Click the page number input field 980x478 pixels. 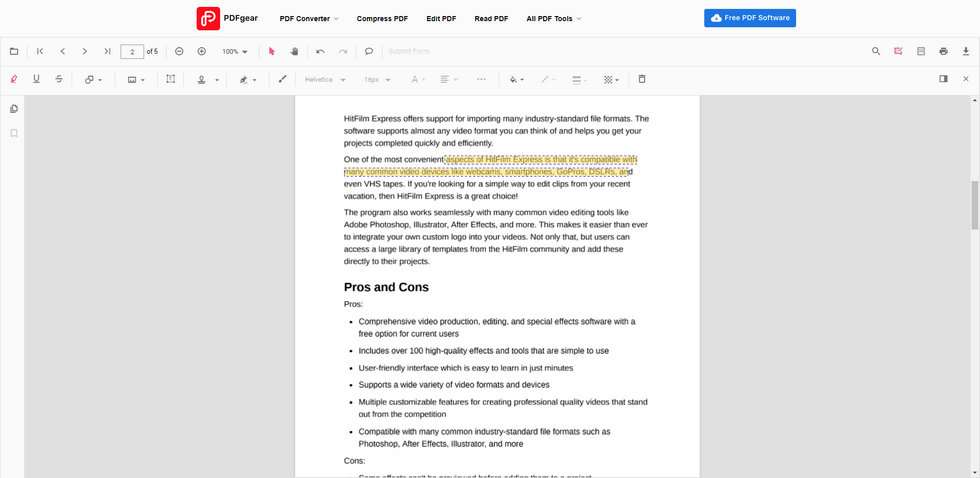[x=132, y=51]
